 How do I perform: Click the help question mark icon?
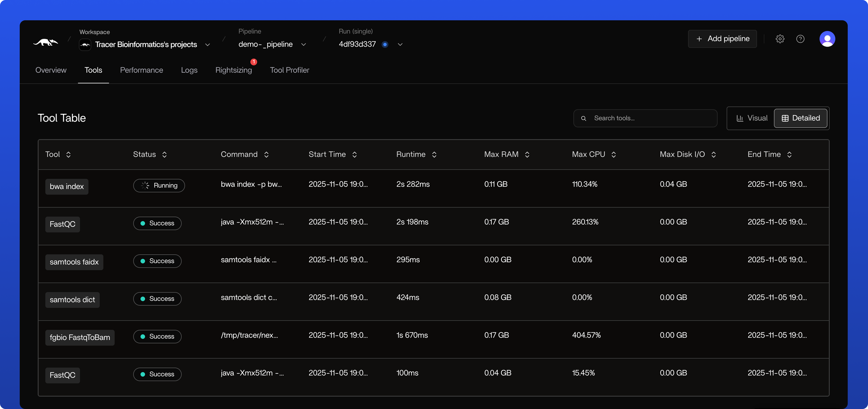point(800,39)
